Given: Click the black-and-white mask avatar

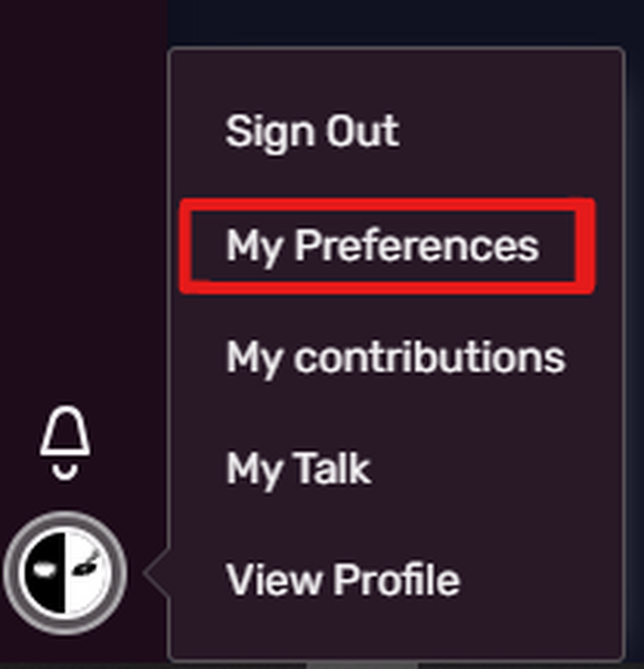Looking at the screenshot, I should 65,573.
